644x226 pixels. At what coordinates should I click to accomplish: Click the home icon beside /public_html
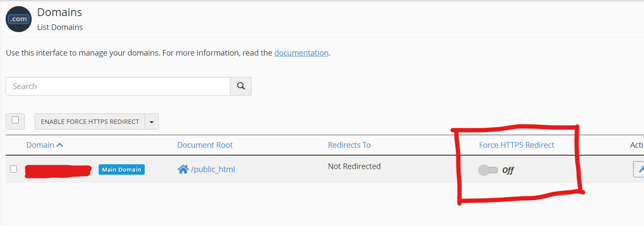click(183, 169)
